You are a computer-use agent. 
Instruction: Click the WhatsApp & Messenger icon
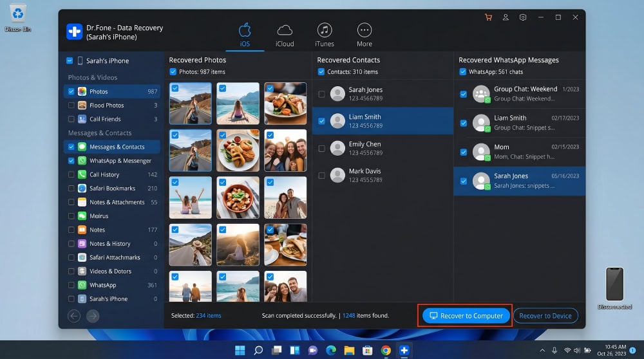[82, 160]
